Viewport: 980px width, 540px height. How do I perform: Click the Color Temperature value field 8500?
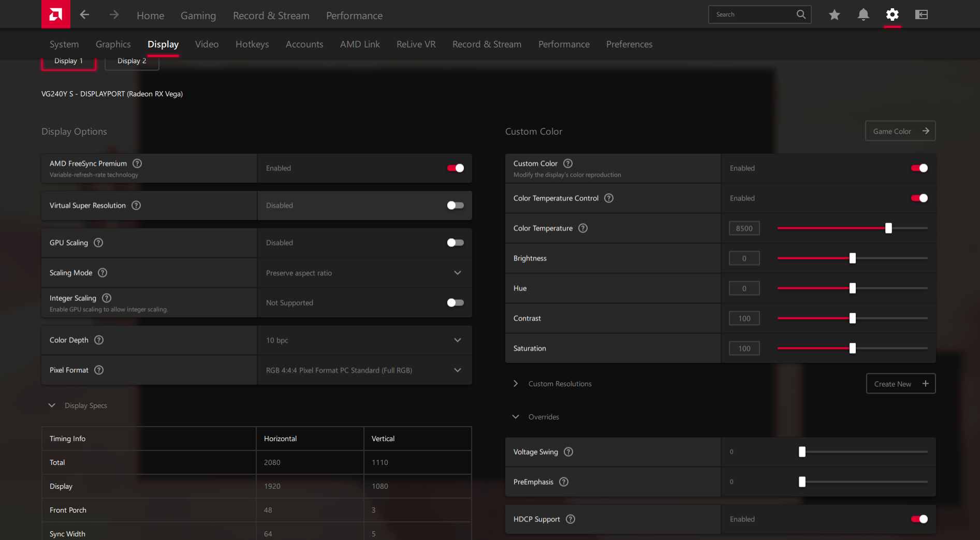(x=744, y=228)
